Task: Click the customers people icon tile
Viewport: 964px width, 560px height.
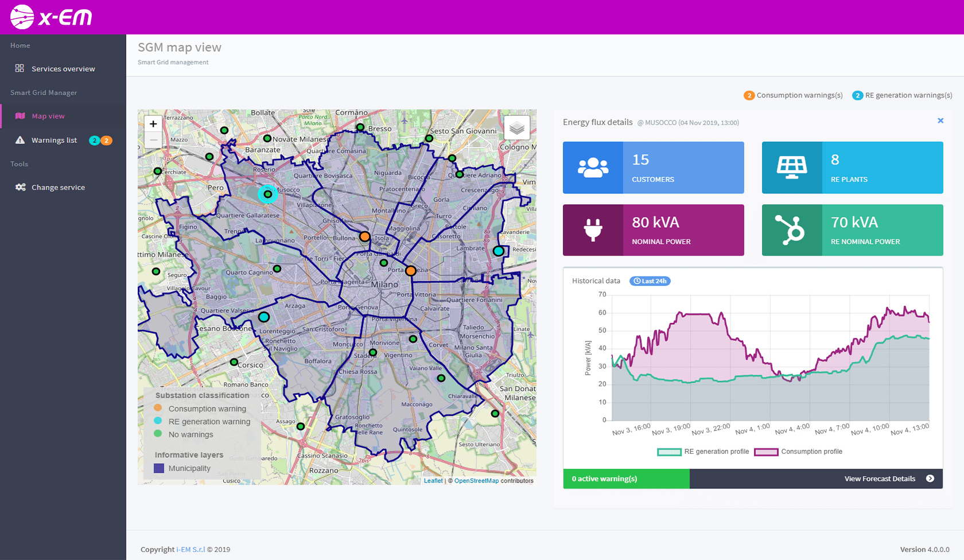Action: tap(593, 168)
